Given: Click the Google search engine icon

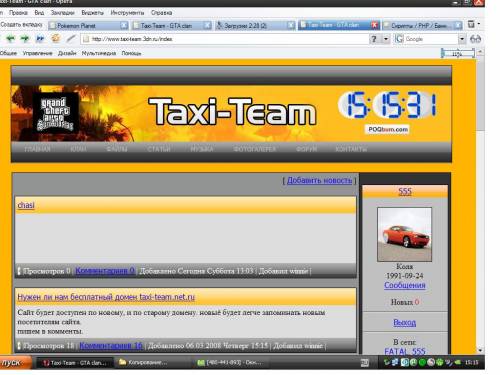Looking at the screenshot, I should click(x=399, y=39).
